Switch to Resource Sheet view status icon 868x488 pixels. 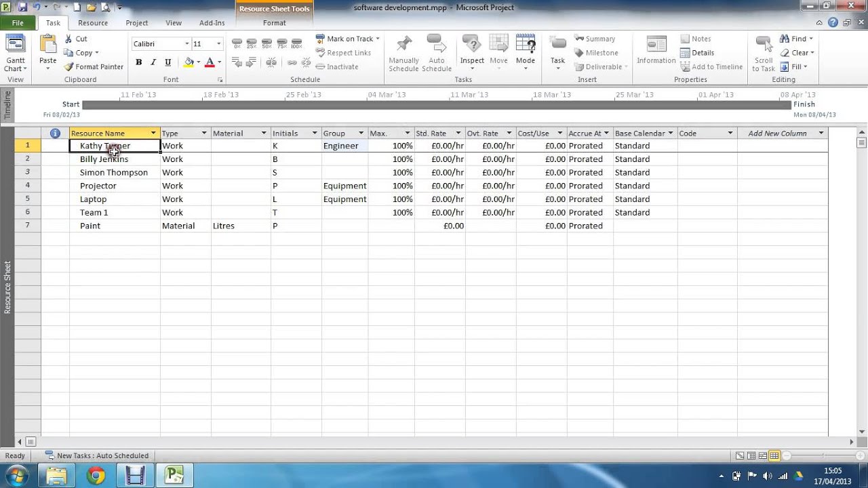point(774,455)
